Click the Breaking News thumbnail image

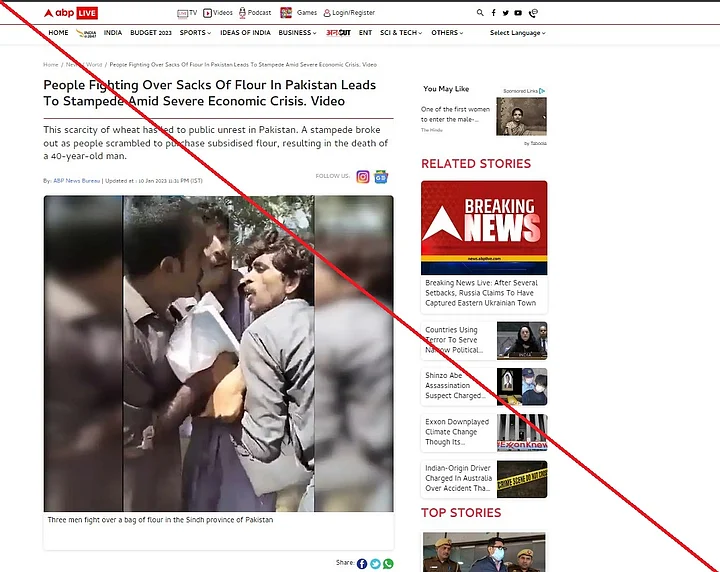click(483, 227)
